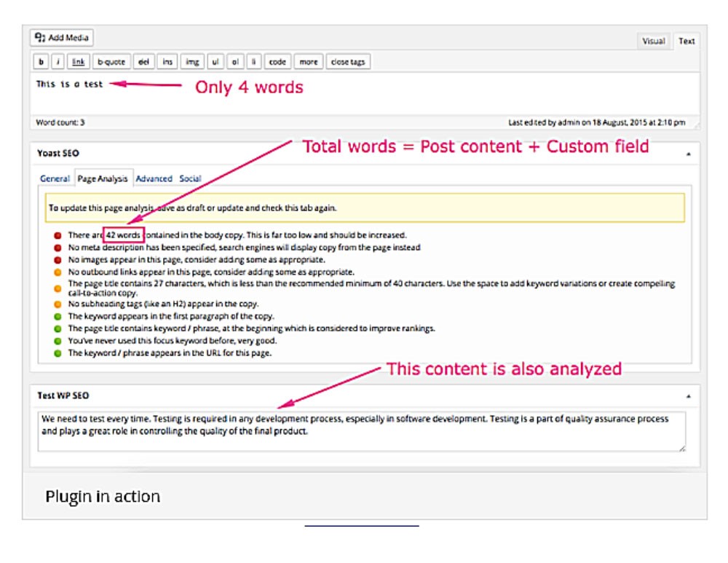728x563 pixels.
Task: Click the close tags button
Action: point(348,62)
